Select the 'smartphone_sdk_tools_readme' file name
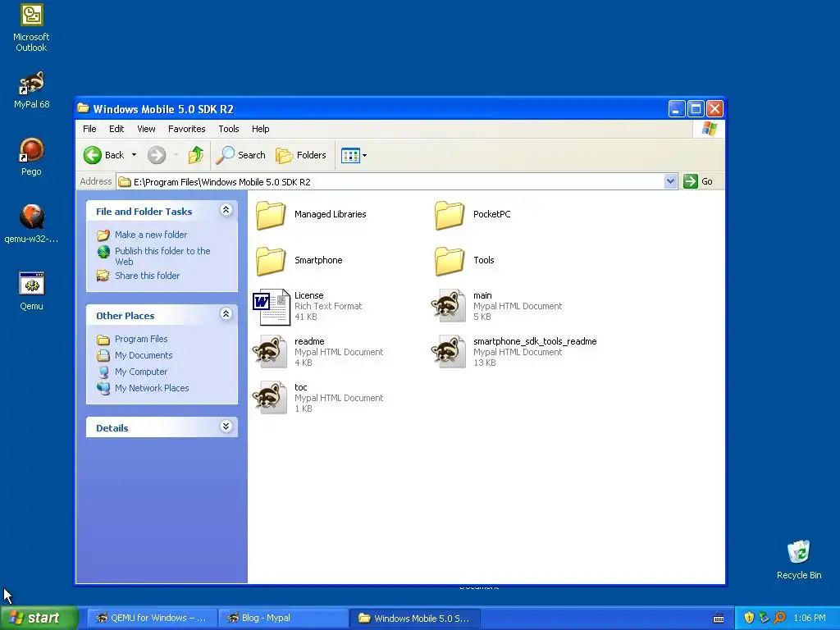The width and height of the screenshot is (840, 630). click(x=535, y=341)
